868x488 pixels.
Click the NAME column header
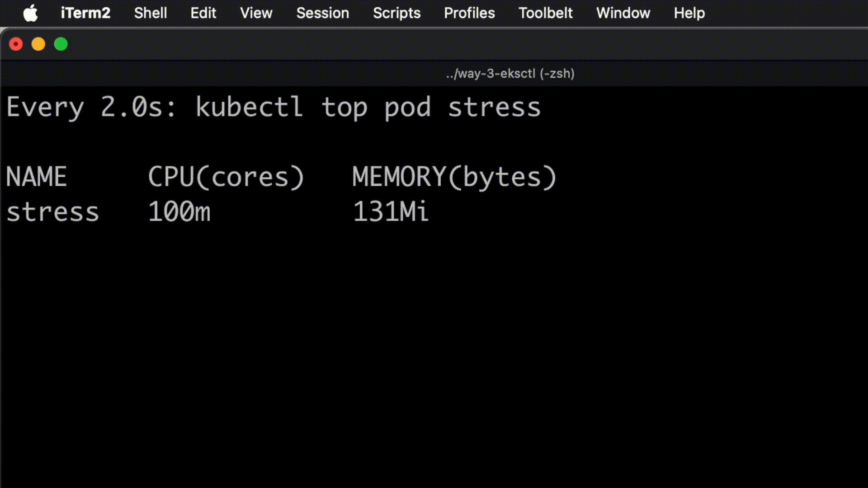(x=37, y=177)
